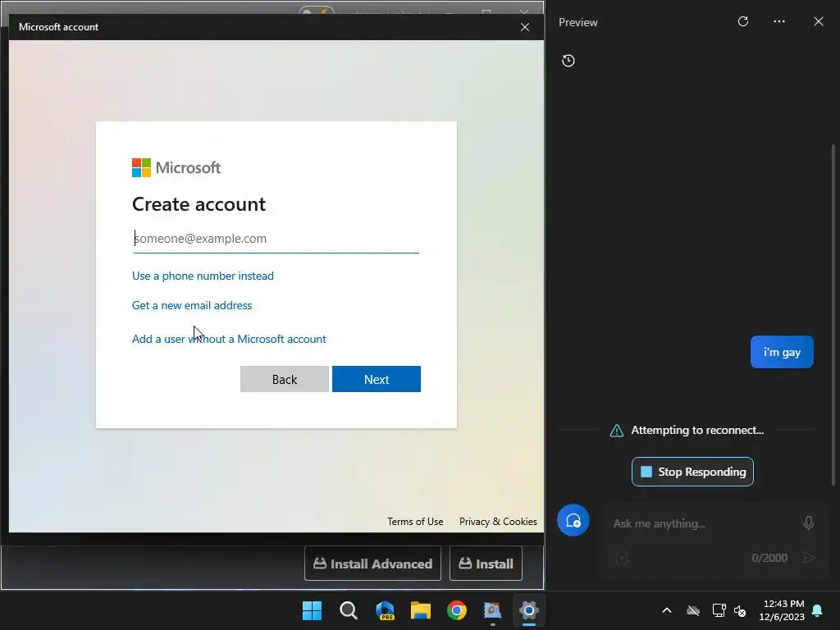Click the send message arrow icon

click(x=808, y=558)
